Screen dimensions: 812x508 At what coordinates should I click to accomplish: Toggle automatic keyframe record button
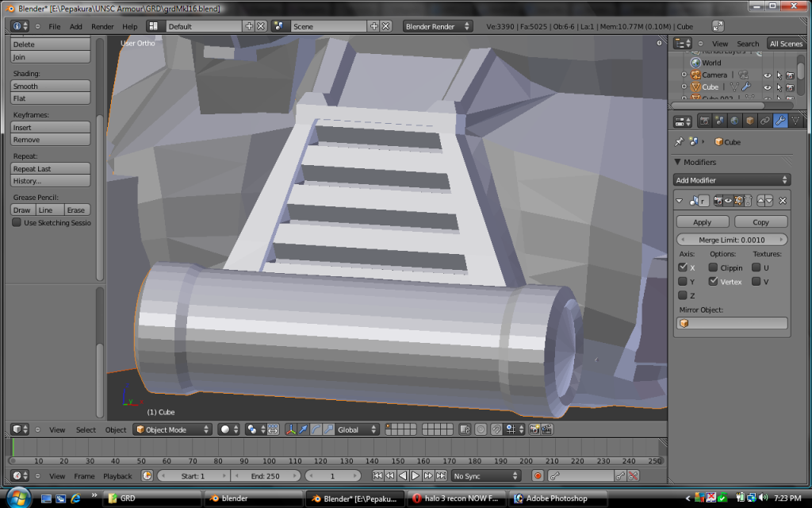tap(538, 476)
